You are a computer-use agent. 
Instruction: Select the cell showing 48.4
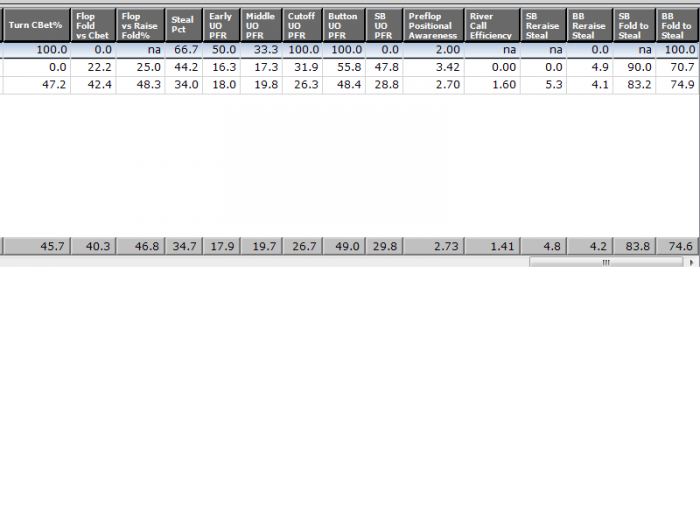click(344, 85)
